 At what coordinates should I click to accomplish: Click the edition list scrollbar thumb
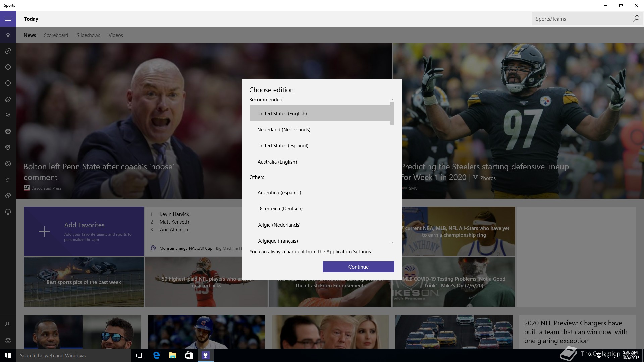(392, 113)
